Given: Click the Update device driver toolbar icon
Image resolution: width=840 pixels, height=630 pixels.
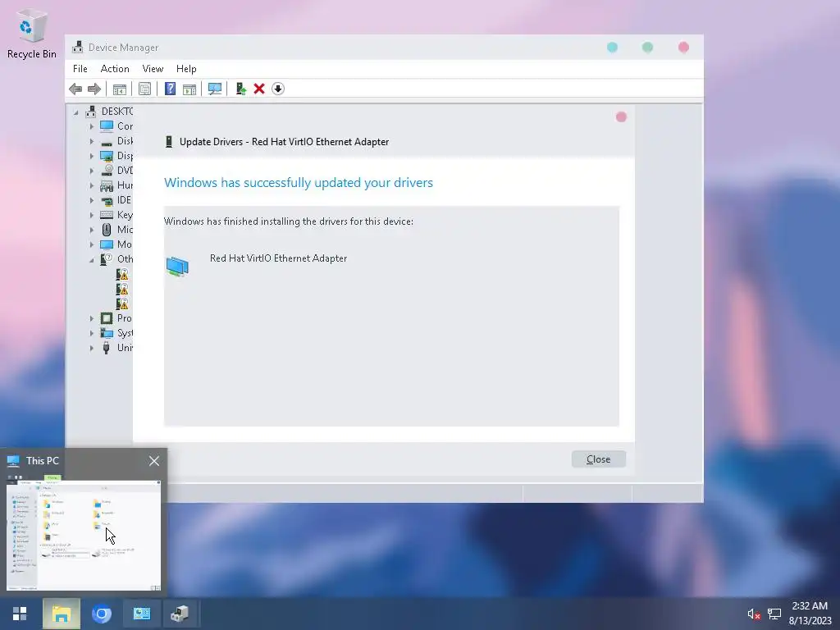Looking at the screenshot, I should [240, 89].
